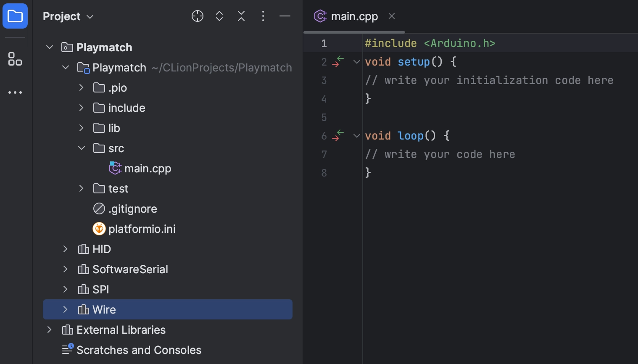The width and height of the screenshot is (638, 364).
Task: Click the 'write your code here' comment
Action: (440, 154)
